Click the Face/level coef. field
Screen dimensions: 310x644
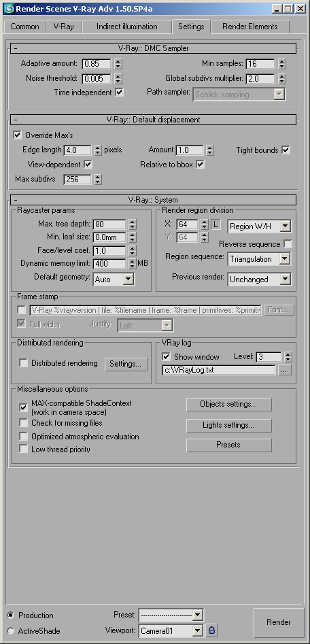click(x=109, y=250)
